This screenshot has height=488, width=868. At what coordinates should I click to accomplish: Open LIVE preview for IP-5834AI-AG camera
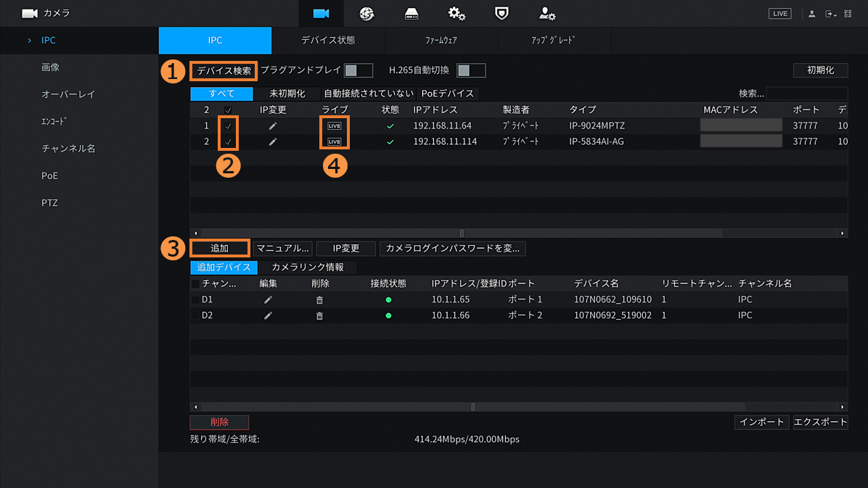pos(335,142)
